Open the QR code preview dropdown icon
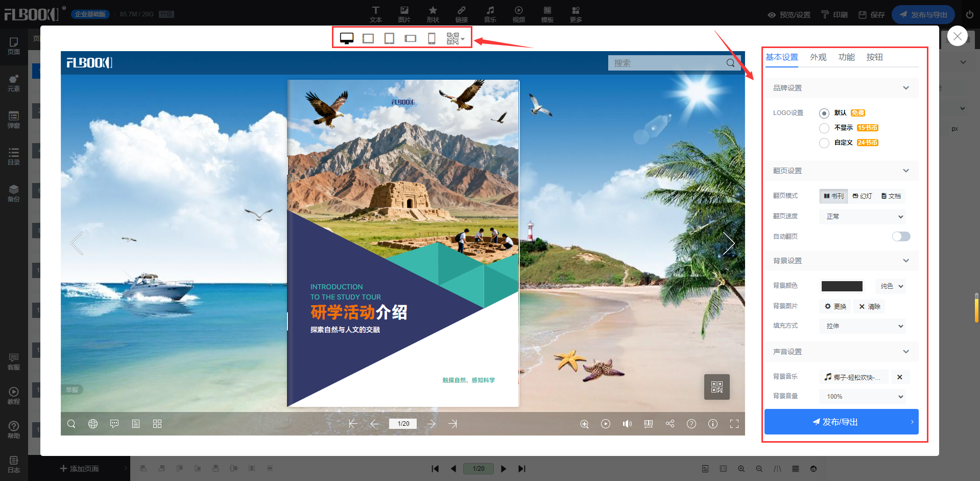The height and width of the screenshot is (481, 980). pos(455,38)
